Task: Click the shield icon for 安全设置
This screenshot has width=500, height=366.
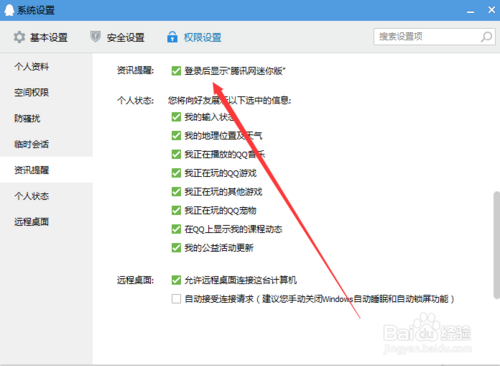Action: (x=95, y=37)
